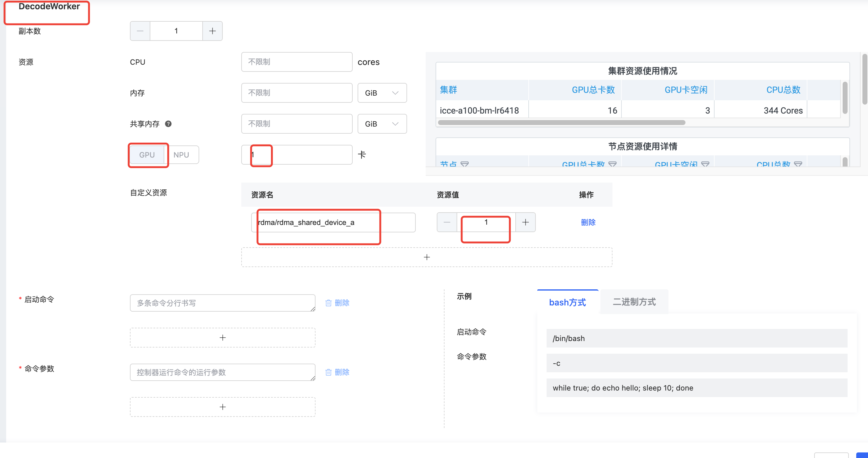Switch accelerator type to NPU
This screenshot has height=458, width=868.
point(181,155)
